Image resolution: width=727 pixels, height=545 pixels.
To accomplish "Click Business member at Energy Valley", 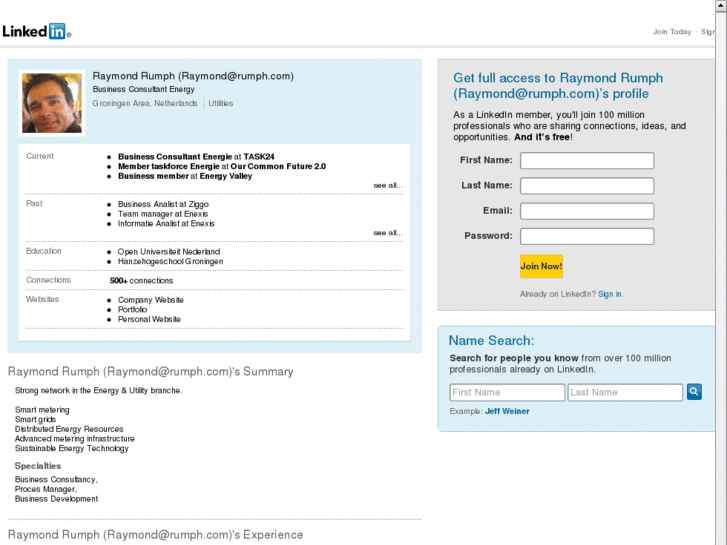I will point(185,176).
